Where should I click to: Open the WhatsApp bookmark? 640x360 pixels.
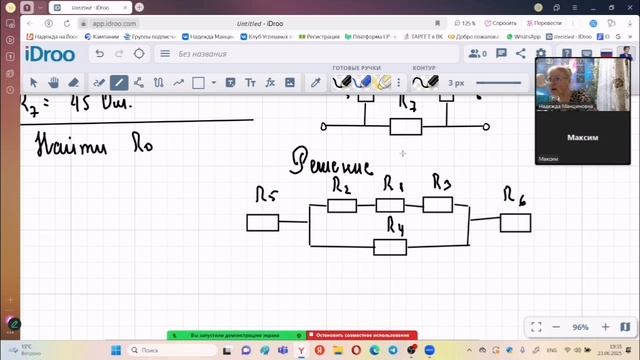click(x=524, y=37)
